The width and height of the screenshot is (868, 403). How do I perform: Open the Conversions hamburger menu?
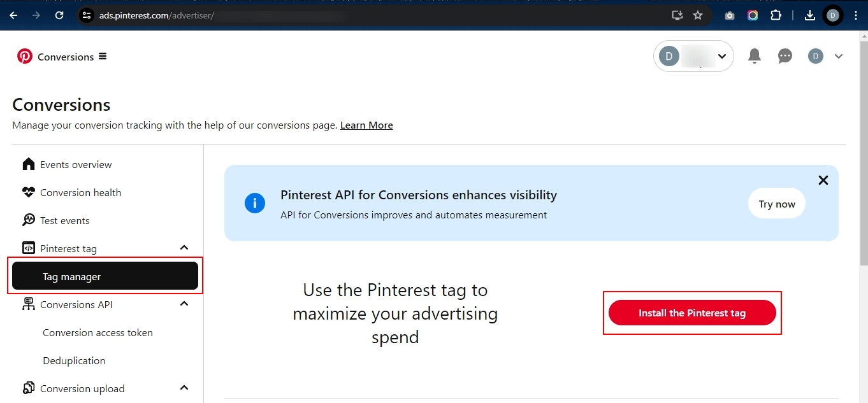tap(103, 57)
